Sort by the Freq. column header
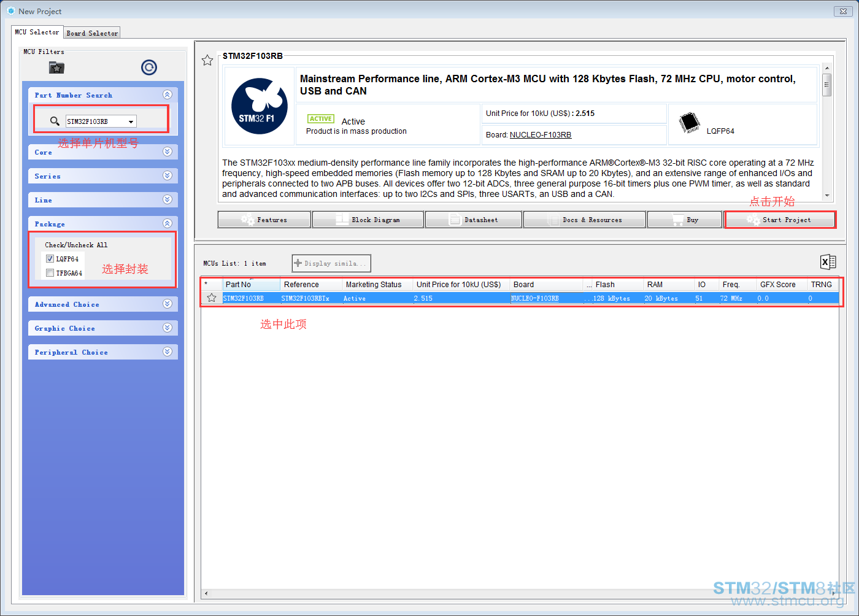 coord(738,285)
